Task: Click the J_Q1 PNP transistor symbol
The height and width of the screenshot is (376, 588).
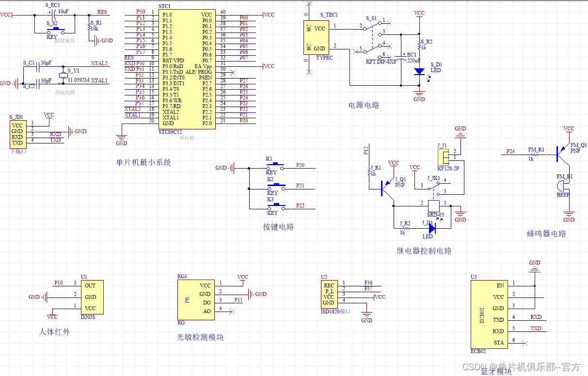Action: click(387, 188)
